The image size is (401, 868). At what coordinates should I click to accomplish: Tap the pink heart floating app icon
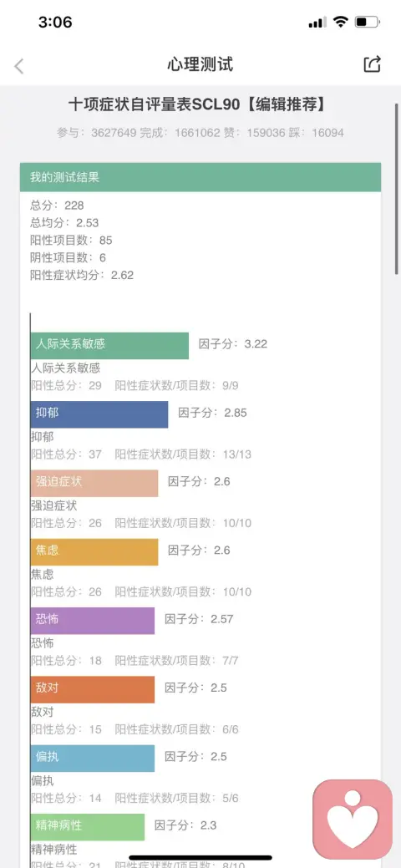[353, 819]
